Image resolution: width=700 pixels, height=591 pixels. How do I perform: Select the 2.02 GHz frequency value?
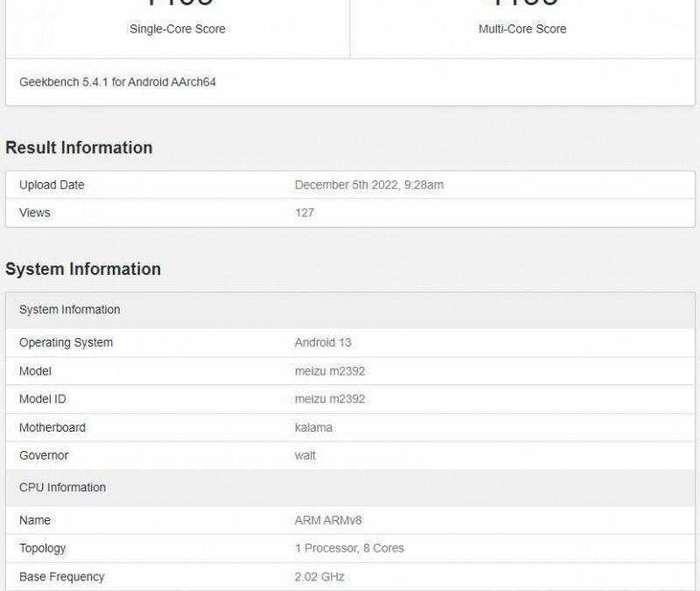click(x=319, y=577)
